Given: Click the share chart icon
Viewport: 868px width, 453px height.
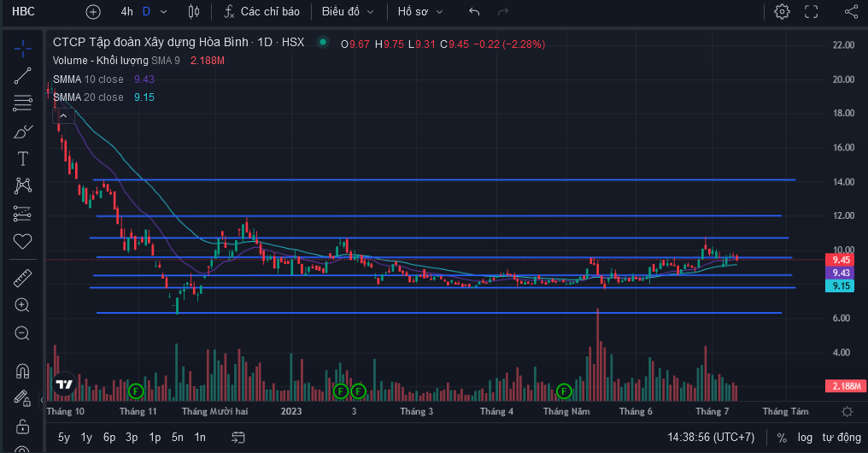Looking at the screenshot, I should 852,12.
